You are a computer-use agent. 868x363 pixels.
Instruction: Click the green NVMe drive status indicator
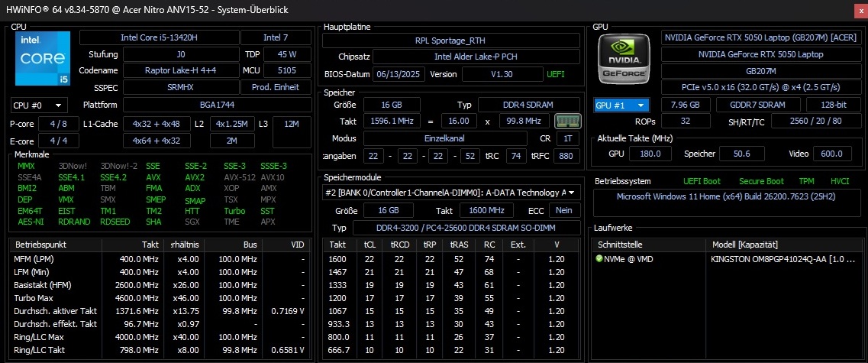[599, 259]
